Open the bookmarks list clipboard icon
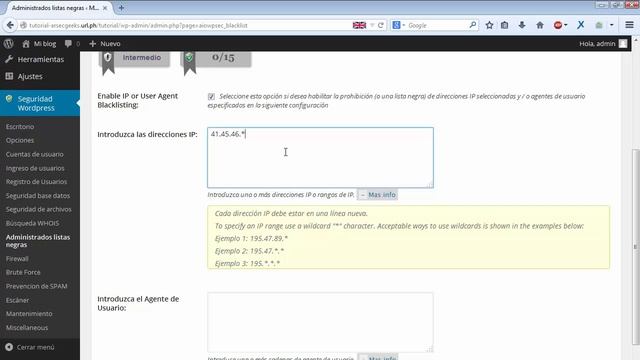 tap(504, 25)
